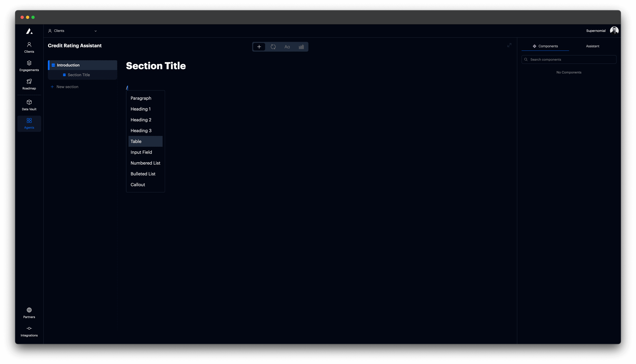636x364 pixels.
Task: Select Table from the block menu
Action: click(x=145, y=141)
